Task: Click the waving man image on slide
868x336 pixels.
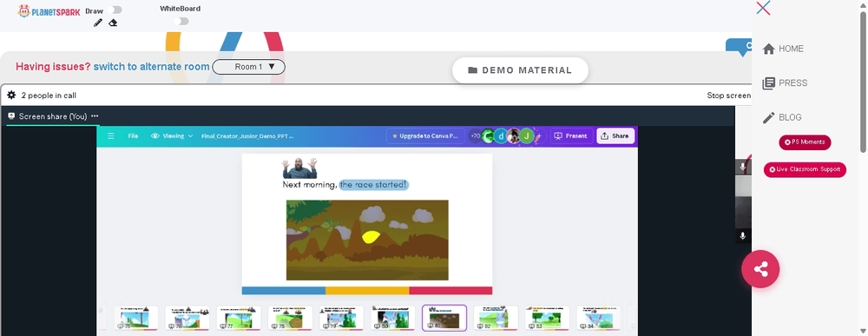Action: (x=299, y=168)
